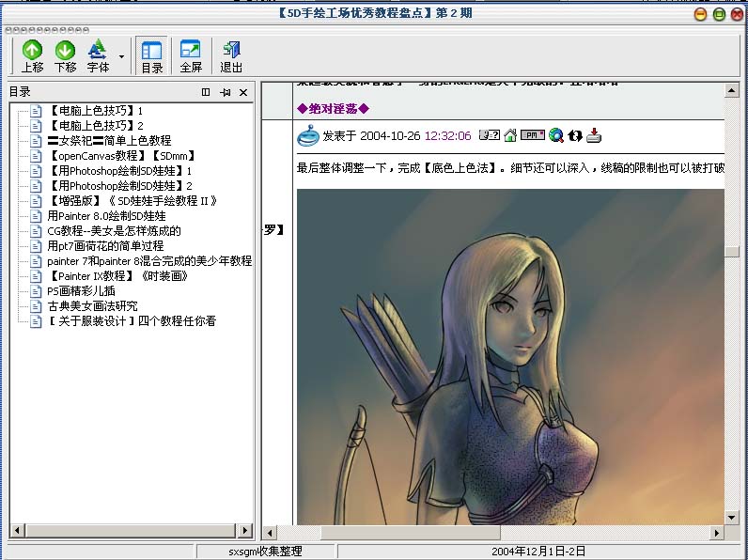This screenshot has height=560, width=748.
Task: Select 〓女祭祀〓简单上色教程 entry
Action: point(109,141)
